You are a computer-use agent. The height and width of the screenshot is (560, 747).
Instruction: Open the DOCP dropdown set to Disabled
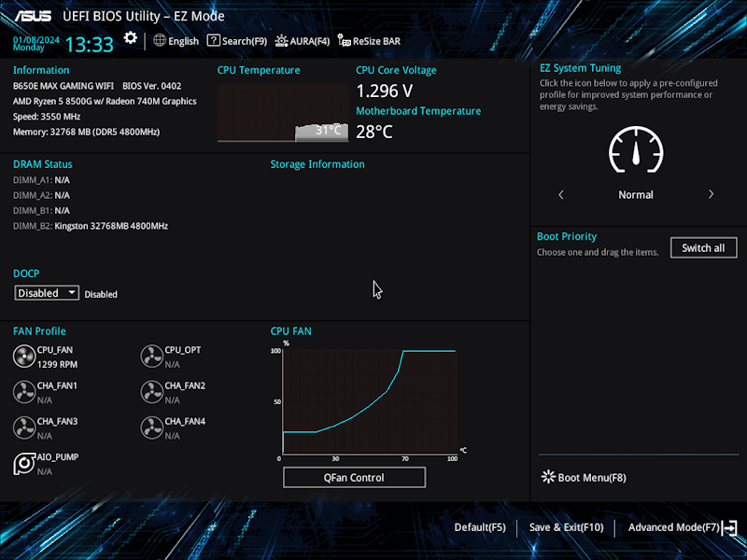[48, 293]
